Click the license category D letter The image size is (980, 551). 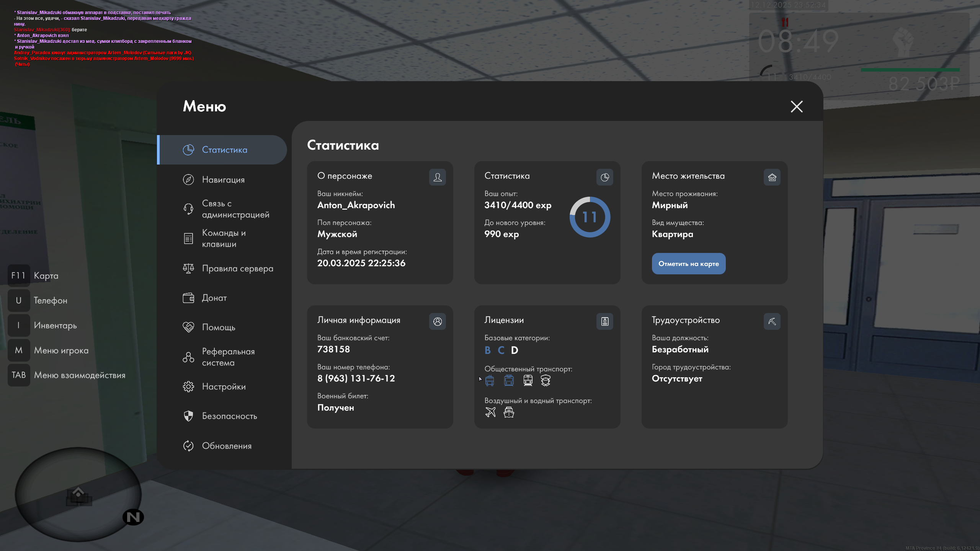click(x=514, y=350)
